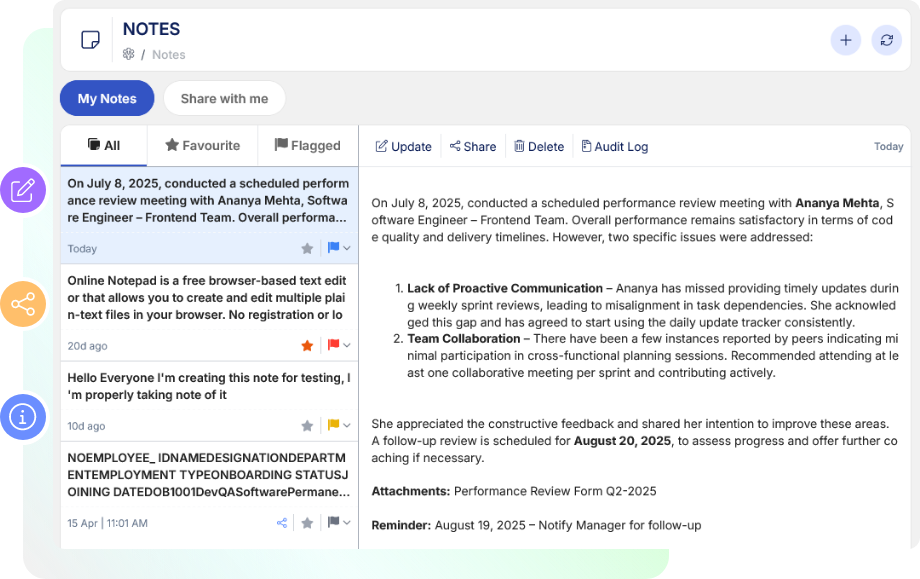
Task: Click the purple edit note circle icon
Action: [x=23, y=189]
